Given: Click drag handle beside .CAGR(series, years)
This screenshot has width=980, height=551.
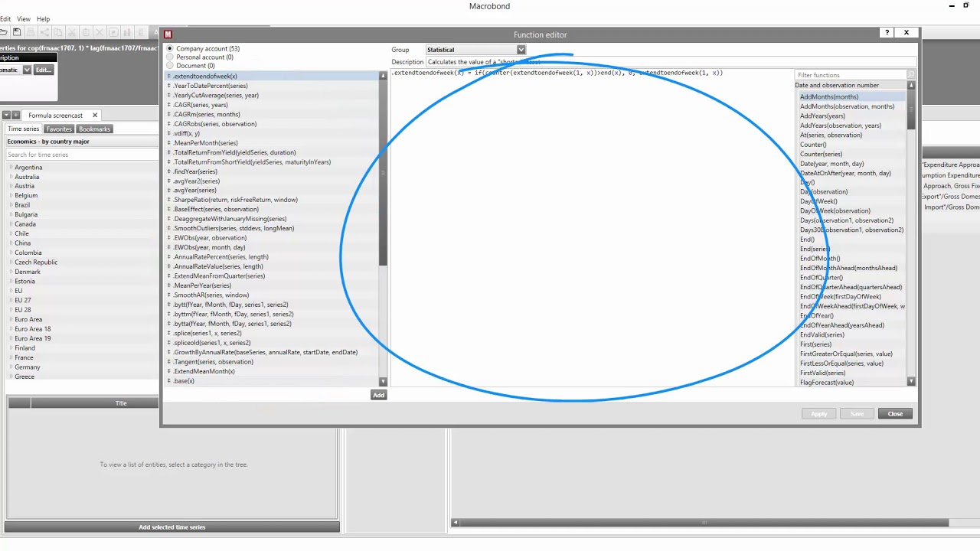Looking at the screenshot, I should pos(169,105).
